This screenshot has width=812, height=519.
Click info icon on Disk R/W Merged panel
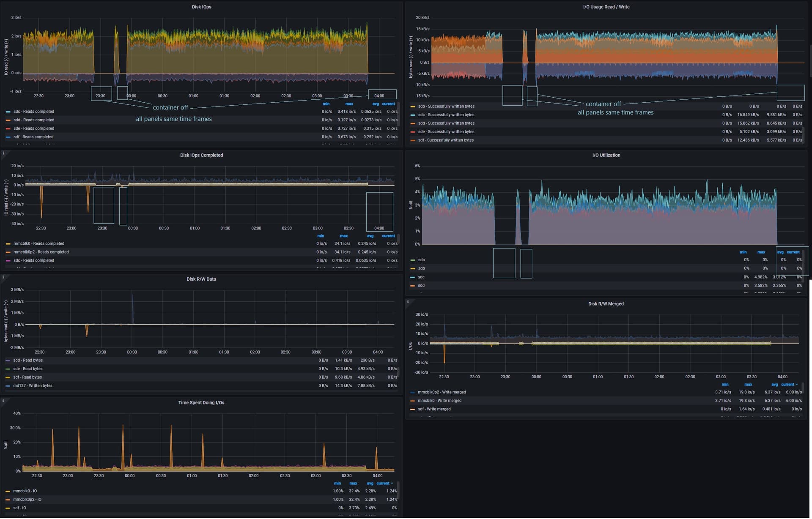coord(408,302)
